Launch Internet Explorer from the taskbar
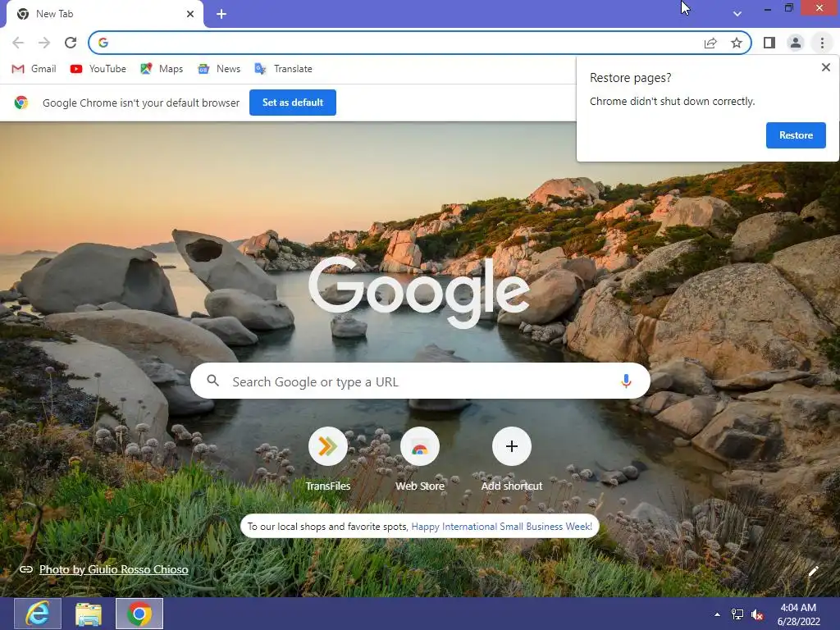 (x=38, y=614)
